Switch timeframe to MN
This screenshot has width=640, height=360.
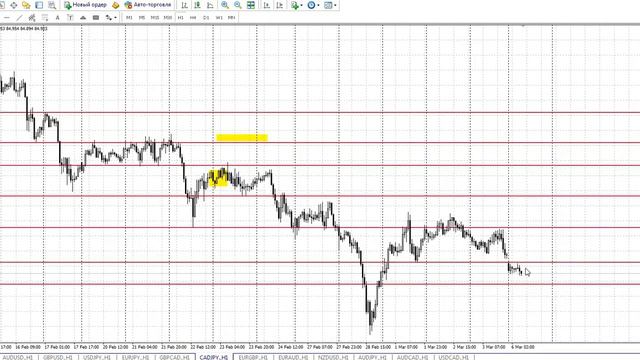click(231, 18)
